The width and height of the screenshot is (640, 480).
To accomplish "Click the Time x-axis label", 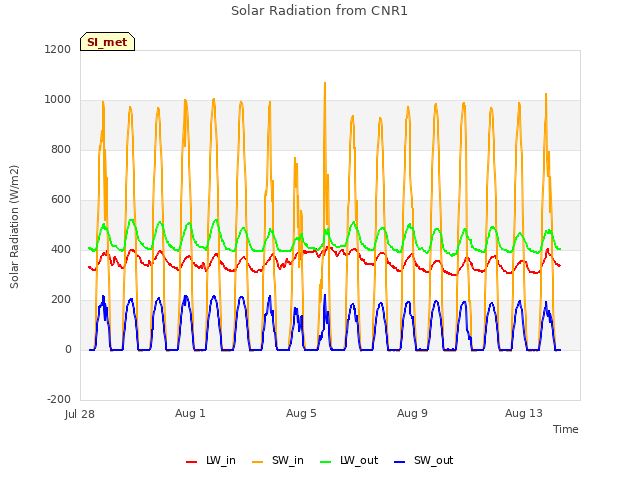I will click(566, 429).
